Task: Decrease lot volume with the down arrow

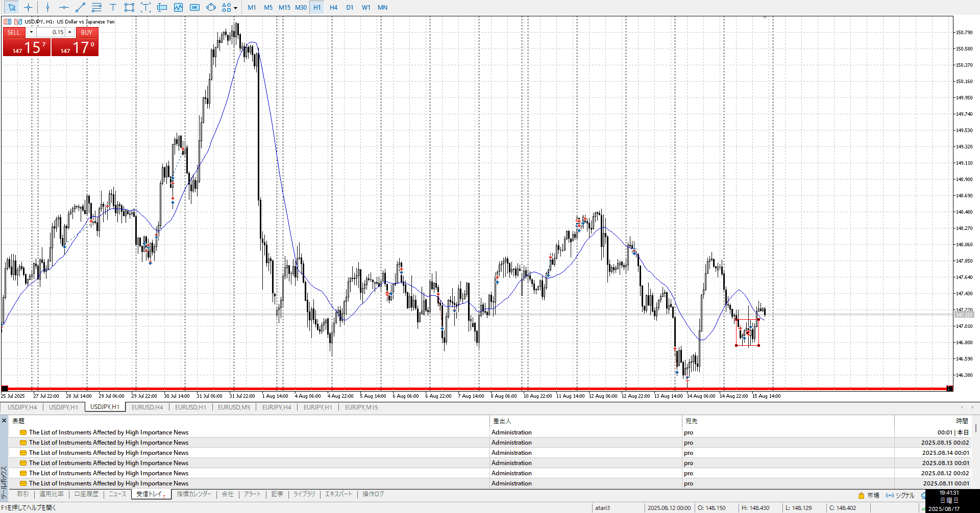Action: 31,32
